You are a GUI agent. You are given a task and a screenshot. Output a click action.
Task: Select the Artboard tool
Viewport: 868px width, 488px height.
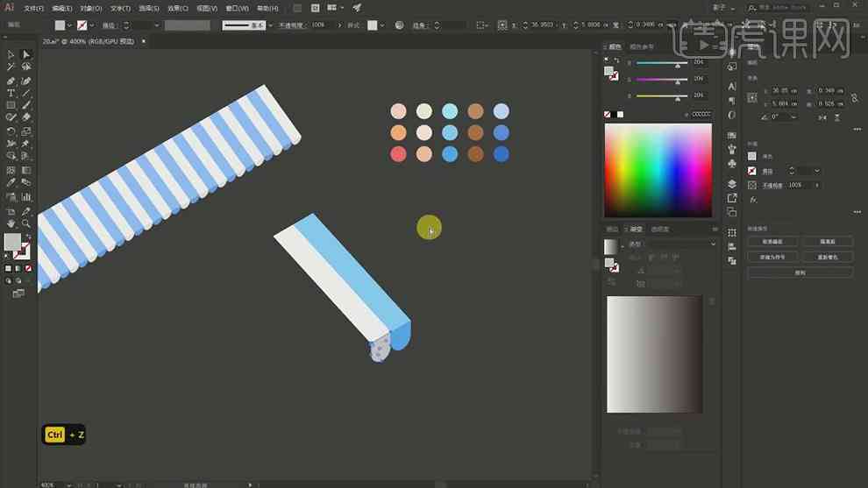[11, 211]
